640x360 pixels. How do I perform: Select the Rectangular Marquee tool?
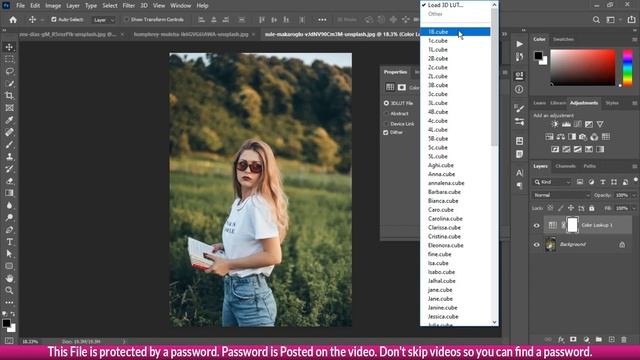point(9,59)
